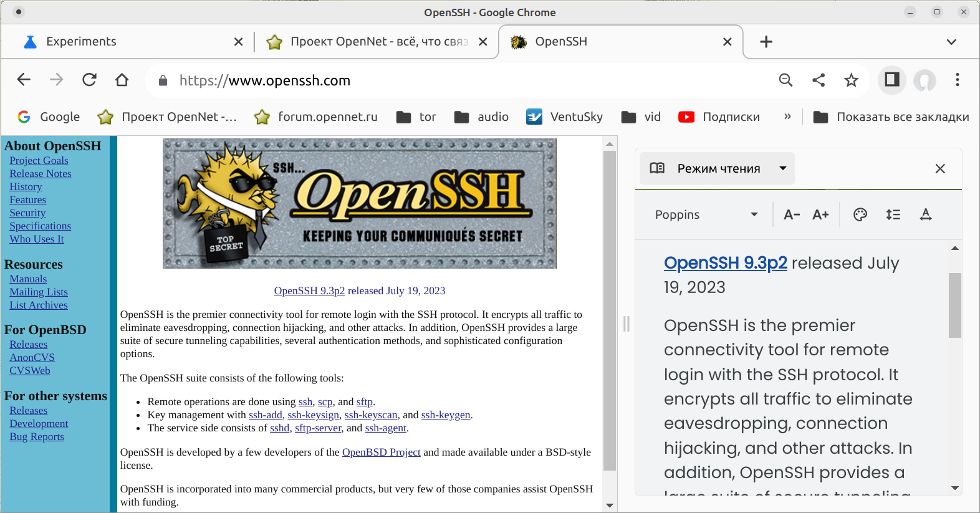The height and width of the screenshot is (513, 980).
Task: Increase reading mode font size
Action: (x=820, y=214)
